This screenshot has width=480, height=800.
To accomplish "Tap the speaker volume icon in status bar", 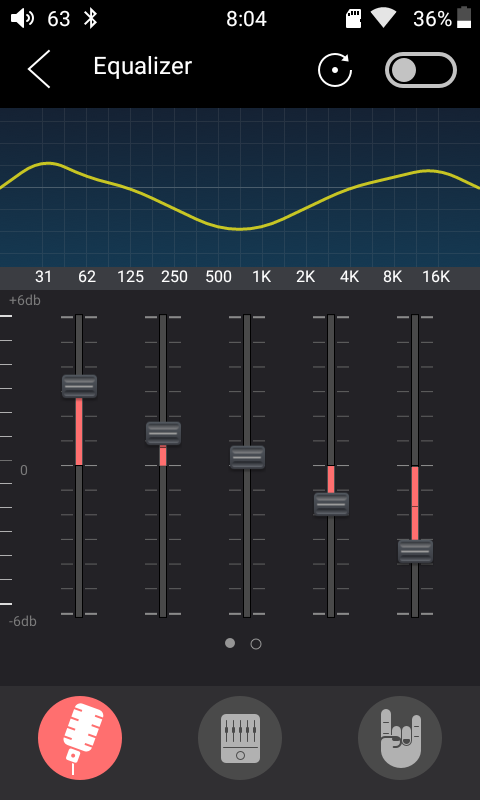I will click(x=22, y=19).
